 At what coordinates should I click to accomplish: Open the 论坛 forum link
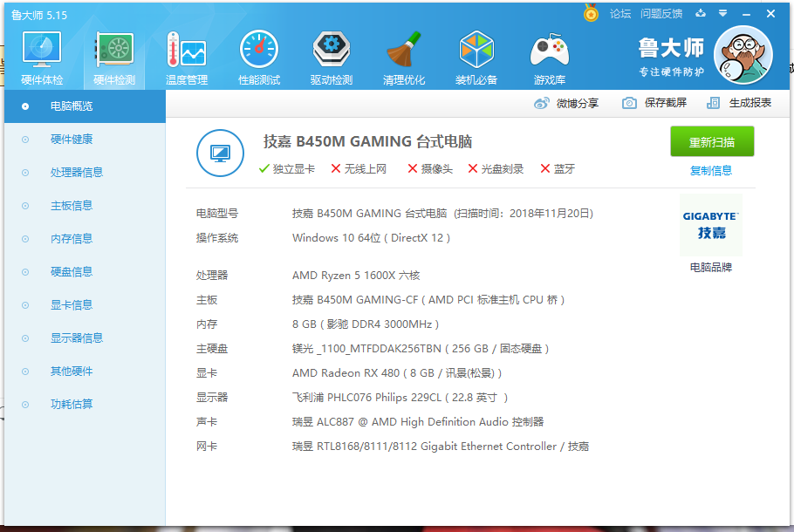coord(619,13)
